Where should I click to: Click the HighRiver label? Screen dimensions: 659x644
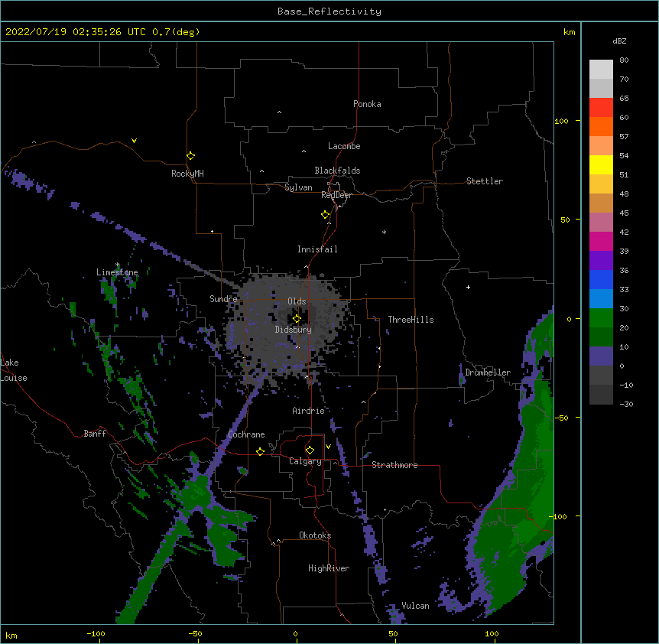[329, 568]
